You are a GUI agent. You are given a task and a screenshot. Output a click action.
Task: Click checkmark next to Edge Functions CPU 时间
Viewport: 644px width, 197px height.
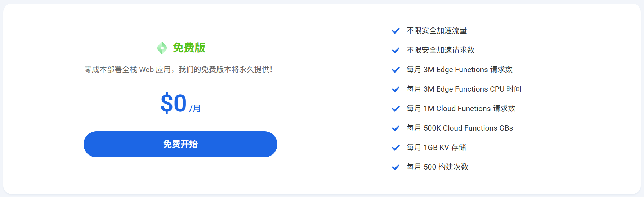(x=395, y=89)
